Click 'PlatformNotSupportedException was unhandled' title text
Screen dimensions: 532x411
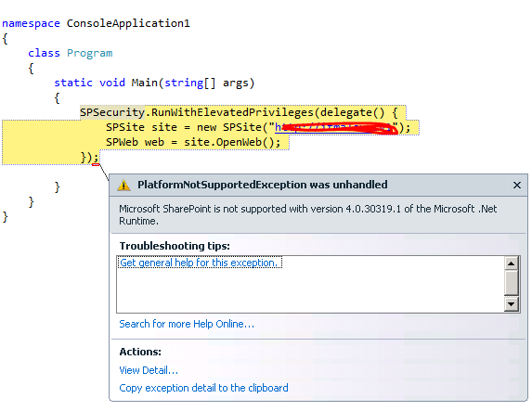262,185
